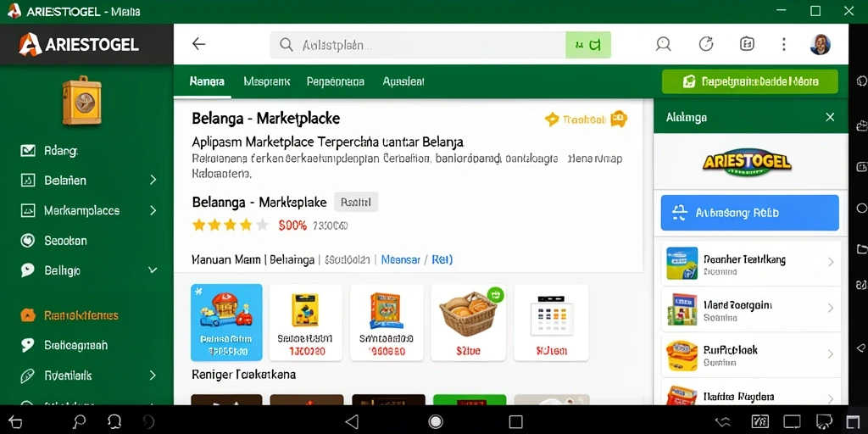The height and width of the screenshot is (434, 868).
Task: Open the Rdang sidebar item
Action: click(61, 151)
